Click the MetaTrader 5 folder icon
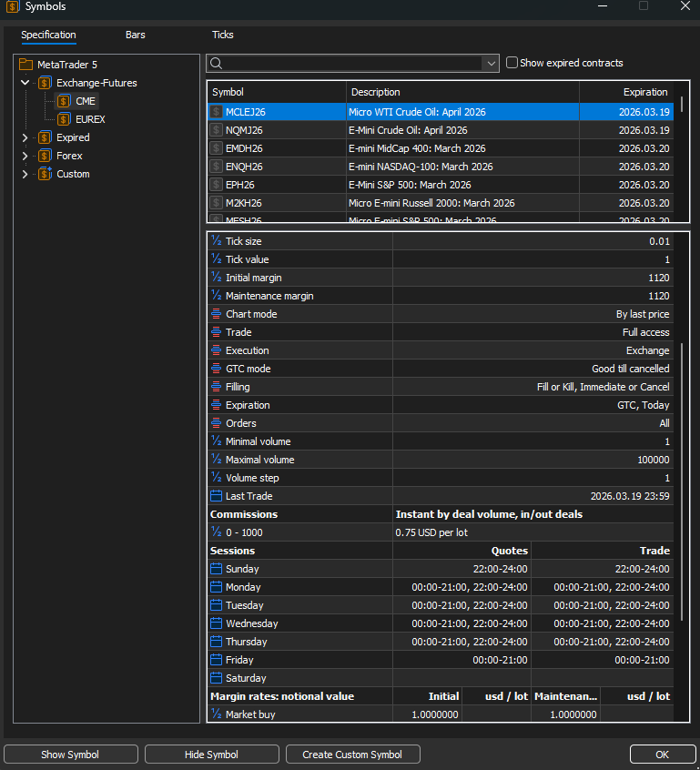The height and width of the screenshot is (770, 700). pyautogui.click(x=25, y=65)
